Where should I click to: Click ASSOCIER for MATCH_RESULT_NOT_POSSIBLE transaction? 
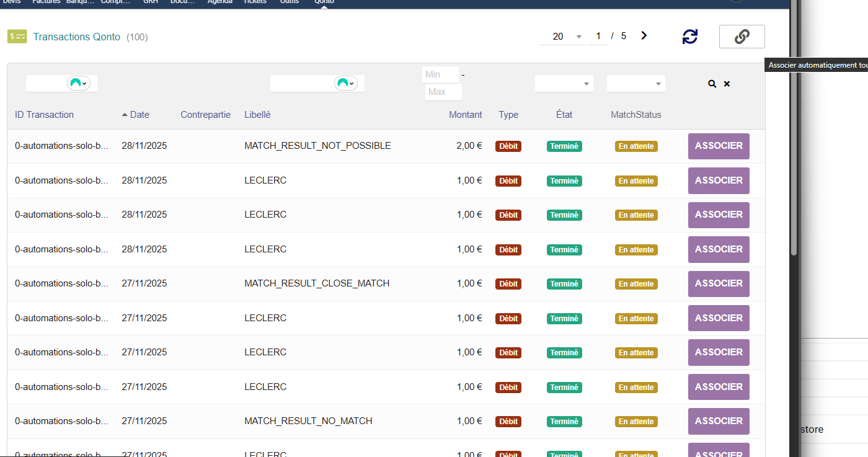click(718, 146)
